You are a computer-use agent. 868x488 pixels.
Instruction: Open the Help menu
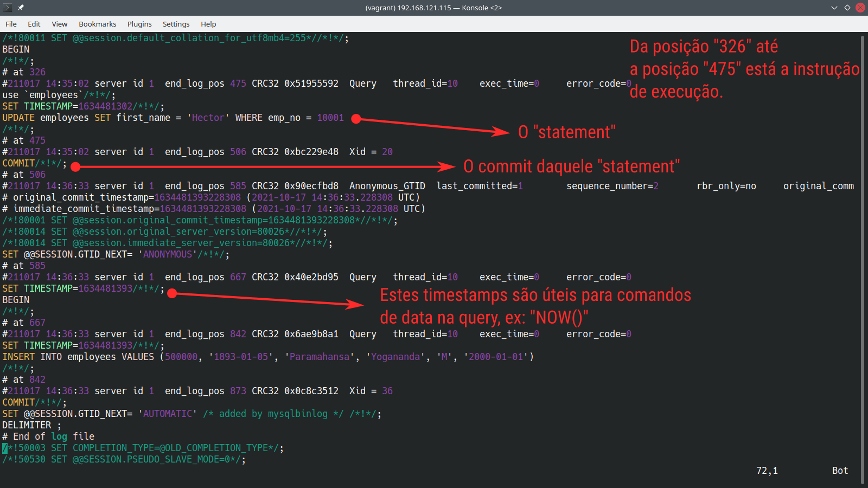point(208,24)
